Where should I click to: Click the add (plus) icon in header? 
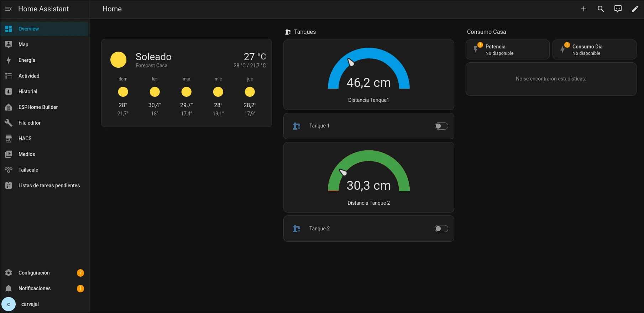point(584,9)
